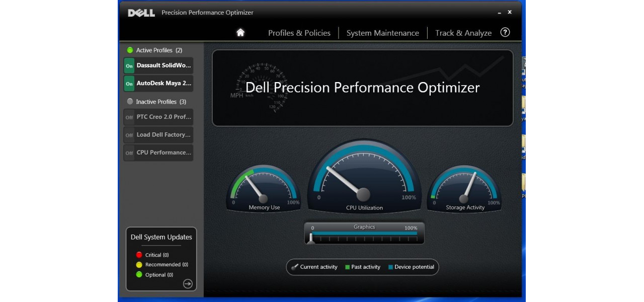The image size is (644, 302).
Task: Turn on the CPU Performance profile
Action: pos(129,153)
